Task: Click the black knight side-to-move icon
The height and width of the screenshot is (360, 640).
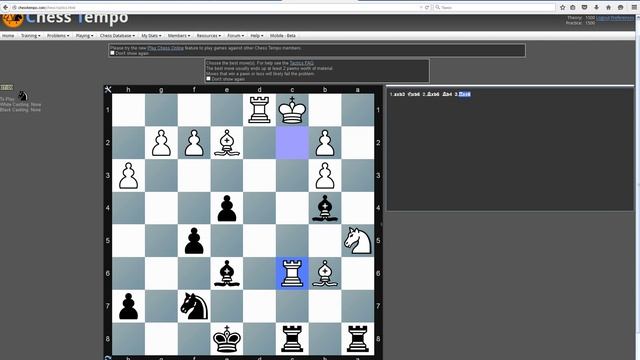Action: pos(23,96)
